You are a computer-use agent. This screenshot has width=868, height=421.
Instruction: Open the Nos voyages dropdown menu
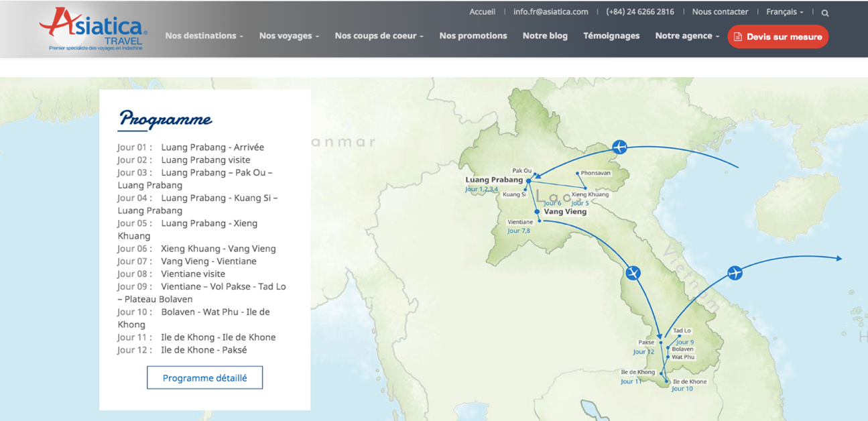pos(289,36)
